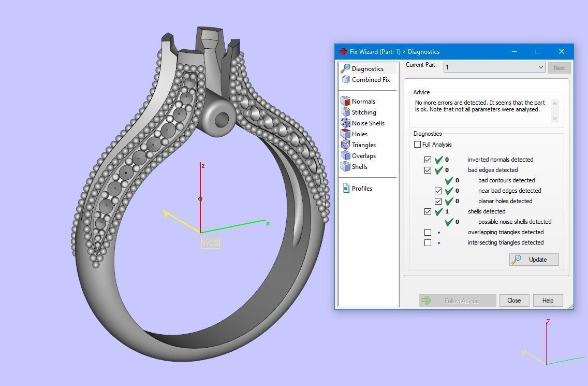The height and width of the screenshot is (386, 588).
Task: Enable overlapping triangles detected checkbox
Action: (x=428, y=233)
